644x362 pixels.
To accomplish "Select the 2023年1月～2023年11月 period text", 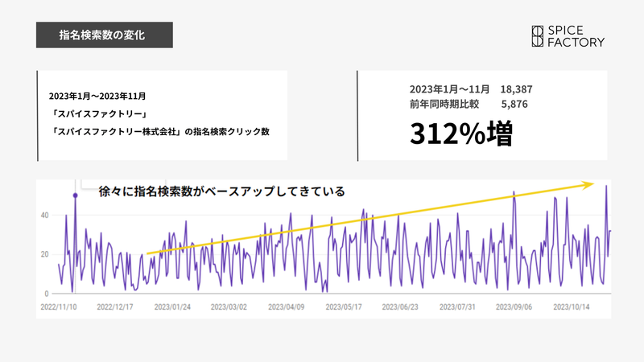I will 97,96.
